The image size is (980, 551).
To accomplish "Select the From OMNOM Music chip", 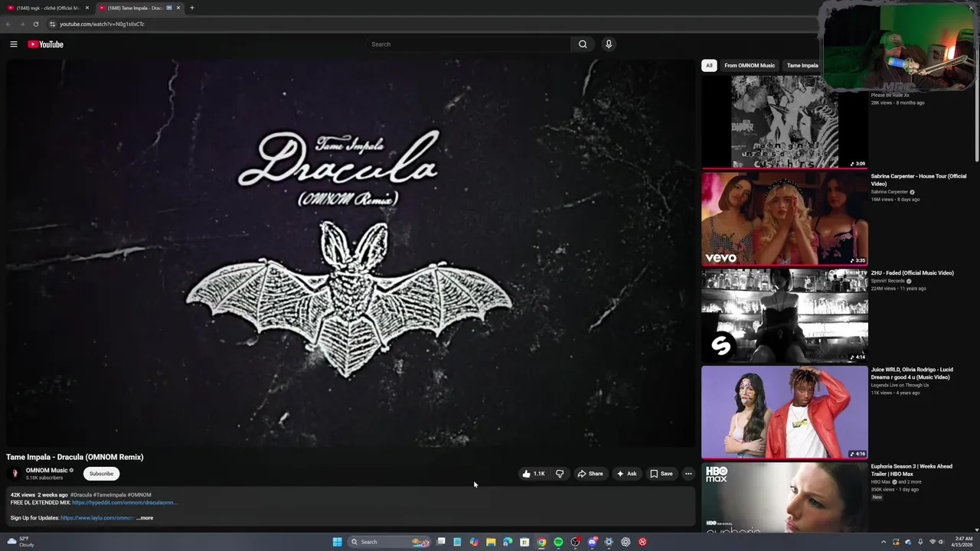I will point(750,65).
